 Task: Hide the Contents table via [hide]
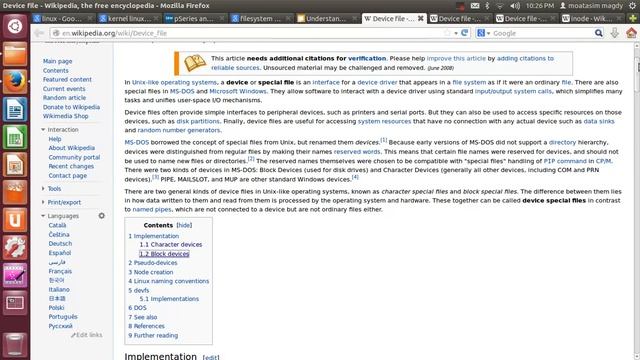184,225
